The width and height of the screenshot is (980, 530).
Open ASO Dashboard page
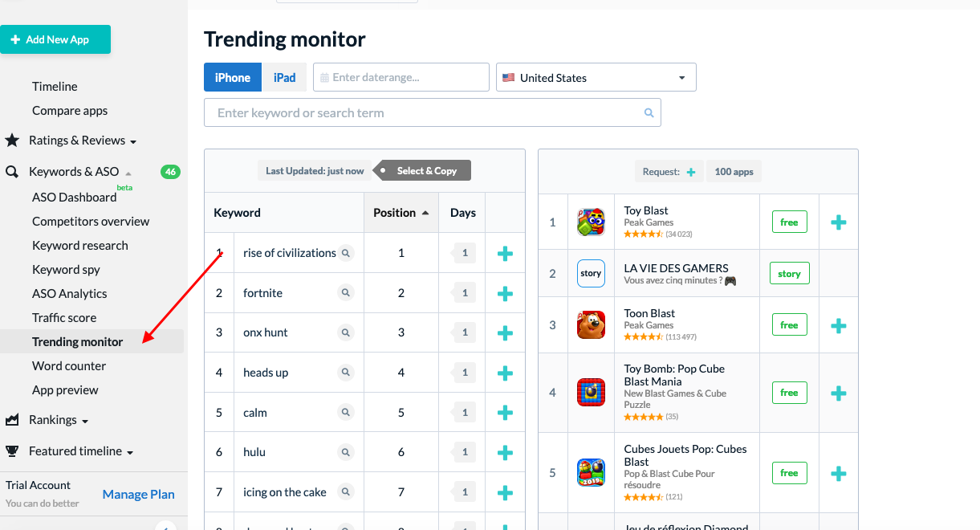74,197
